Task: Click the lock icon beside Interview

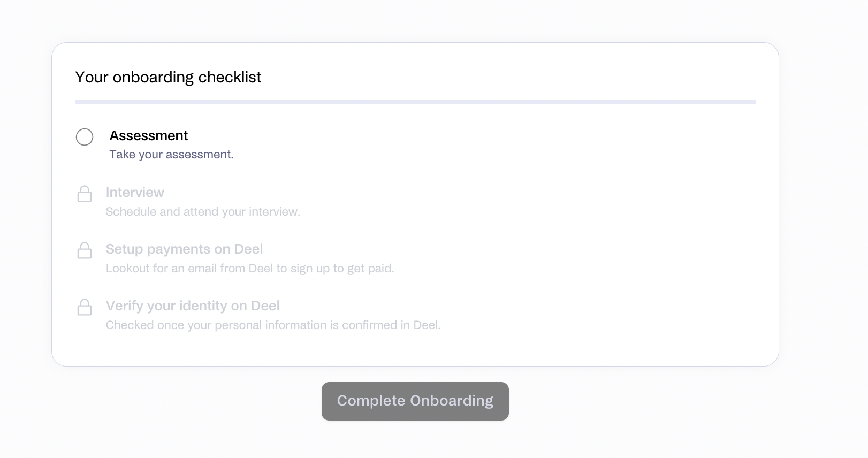Action: [x=85, y=194]
